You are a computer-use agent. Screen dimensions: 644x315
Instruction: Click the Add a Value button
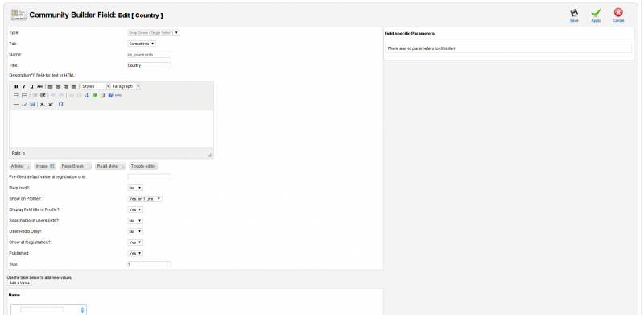(19, 283)
